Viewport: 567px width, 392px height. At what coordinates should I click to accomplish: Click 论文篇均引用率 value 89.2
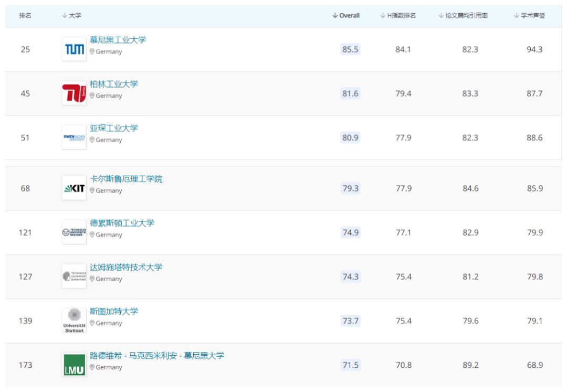pyautogui.click(x=470, y=365)
